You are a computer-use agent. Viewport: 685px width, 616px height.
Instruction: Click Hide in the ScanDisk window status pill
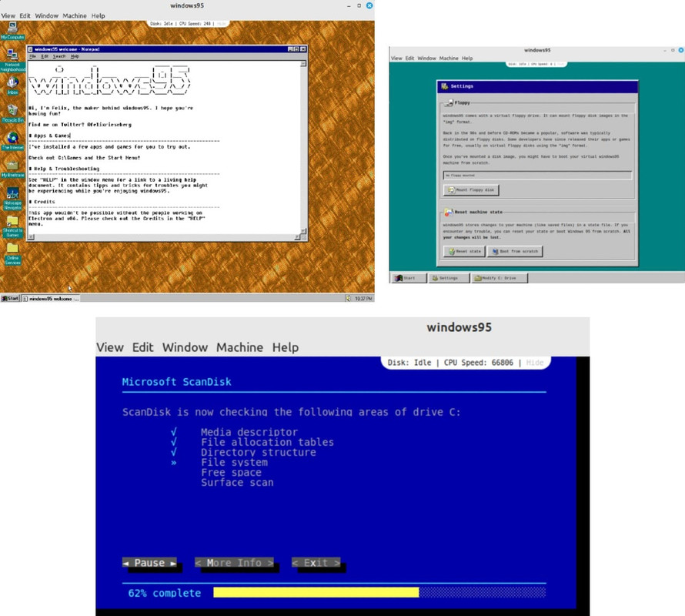tap(535, 363)
